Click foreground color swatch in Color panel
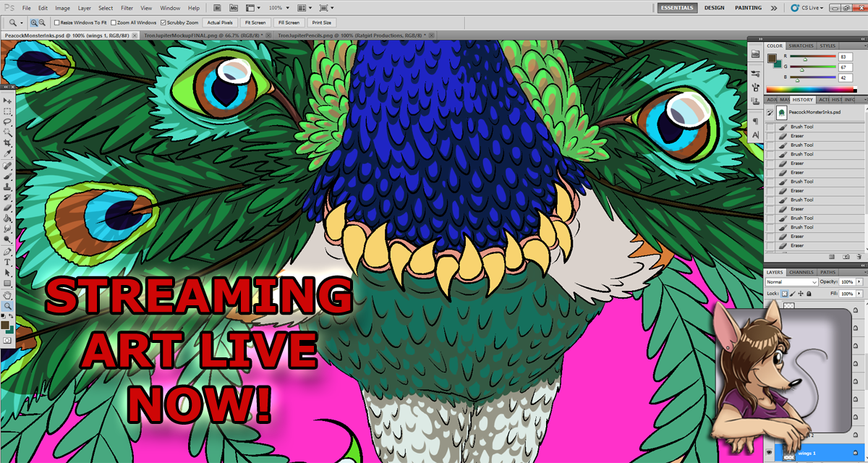Viewport: 868px width, 463px height. 771,56
